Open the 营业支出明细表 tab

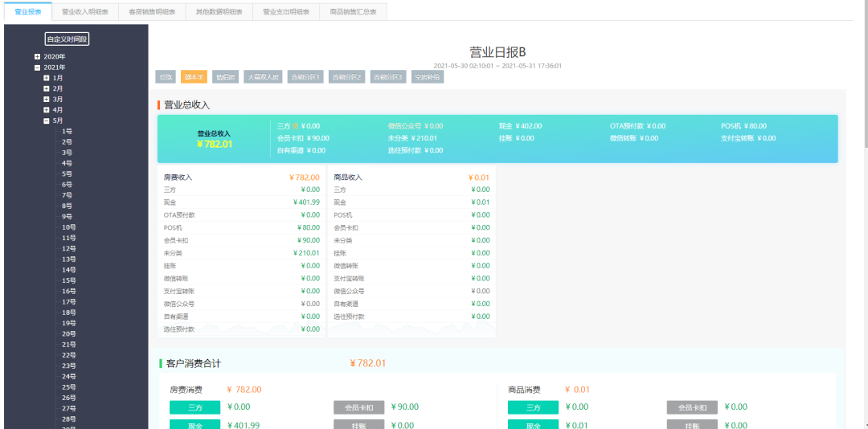click(x=285, y=11)
